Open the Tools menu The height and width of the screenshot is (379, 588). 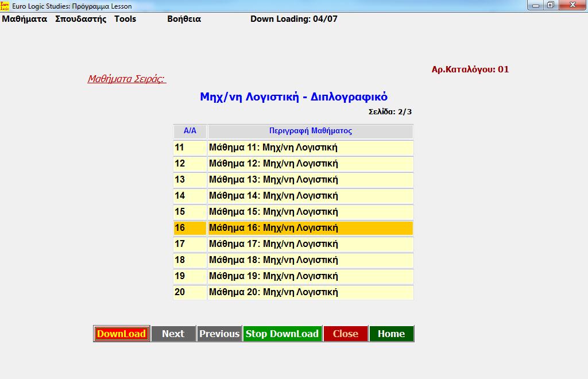(x=125, y=19)
